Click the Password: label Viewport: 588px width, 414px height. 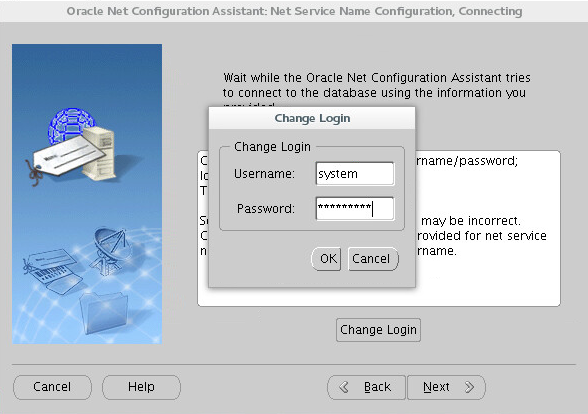[266, 208]
